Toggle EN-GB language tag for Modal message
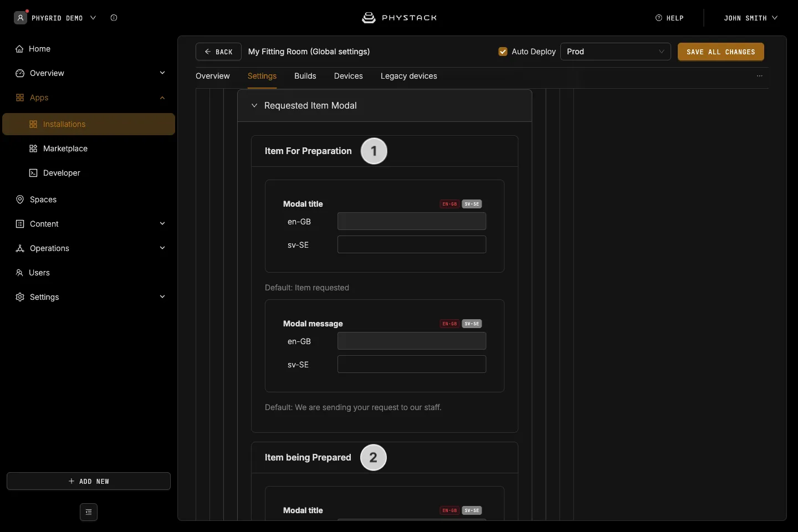The height and width of the screenshot is (532, 798). pyautogui.click(x=449, y=324)
